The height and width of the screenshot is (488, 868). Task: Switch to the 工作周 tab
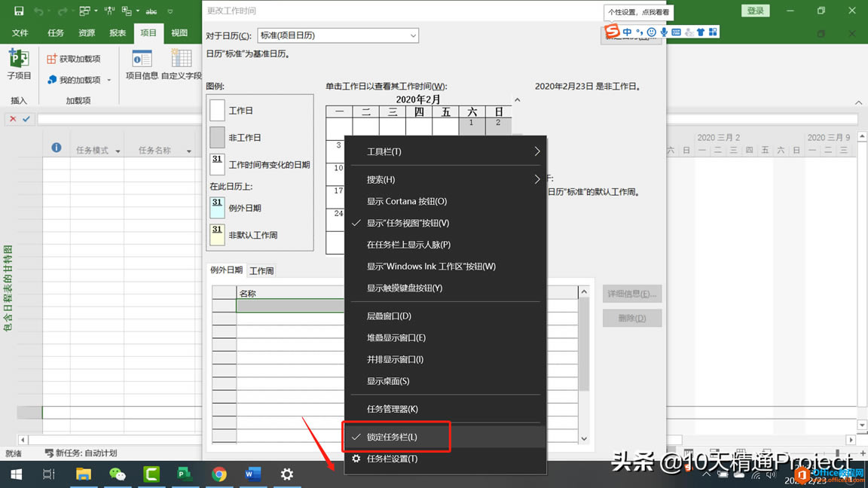pos(261,270)
